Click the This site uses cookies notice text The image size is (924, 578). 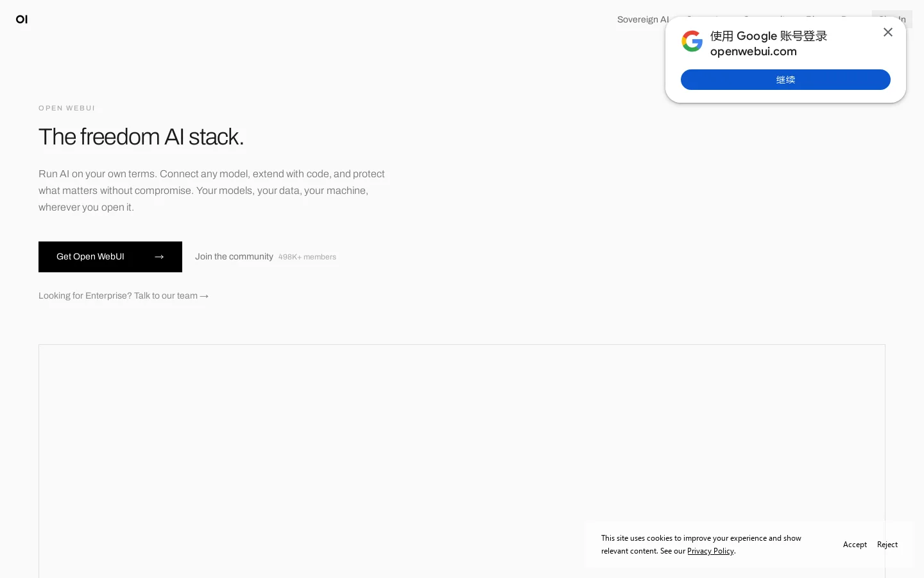pyautogui.click(x=701, y=545)
